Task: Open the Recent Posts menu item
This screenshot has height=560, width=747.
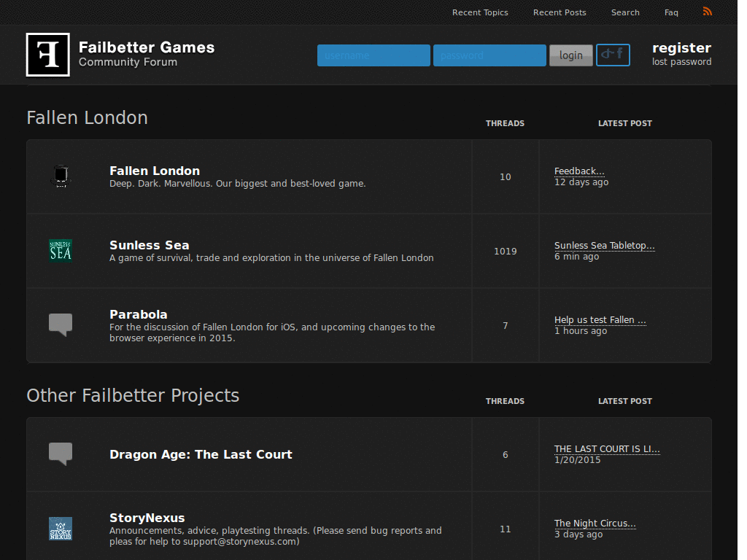Action: pyautogui.click(x=560, y=12)
